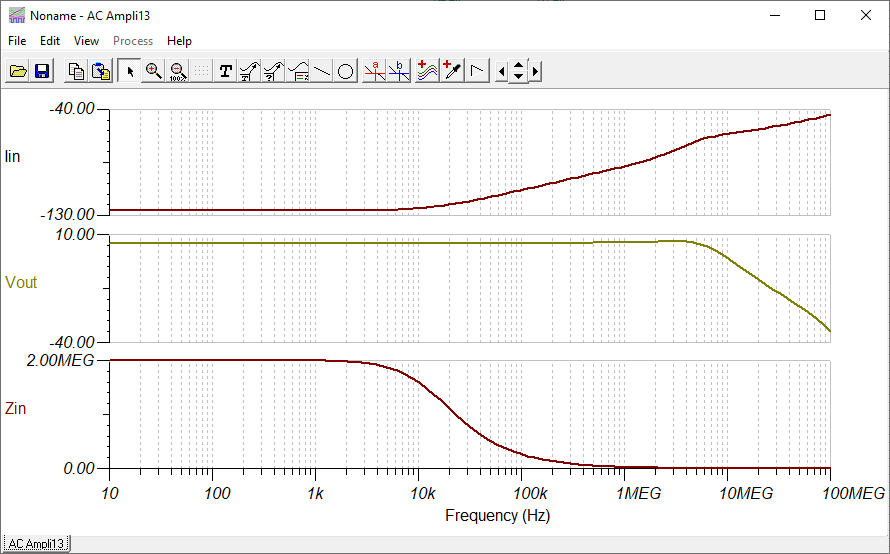Click the Frequency (Hz) axis title

pos(498,515)
